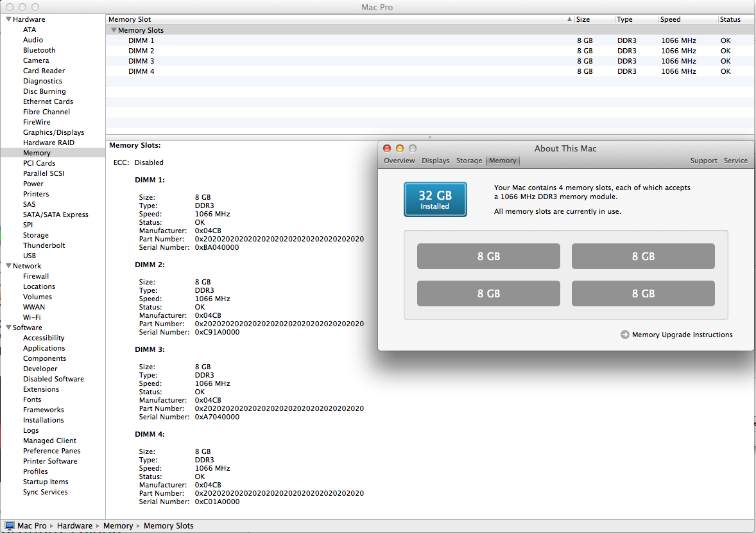Click the 32 GB Installed badge
This screenshot has height=533, width=756.
coord(435,199)
